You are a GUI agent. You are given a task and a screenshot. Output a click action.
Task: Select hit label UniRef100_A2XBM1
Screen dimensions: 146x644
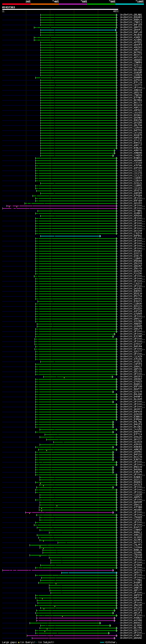pos(131,40)
